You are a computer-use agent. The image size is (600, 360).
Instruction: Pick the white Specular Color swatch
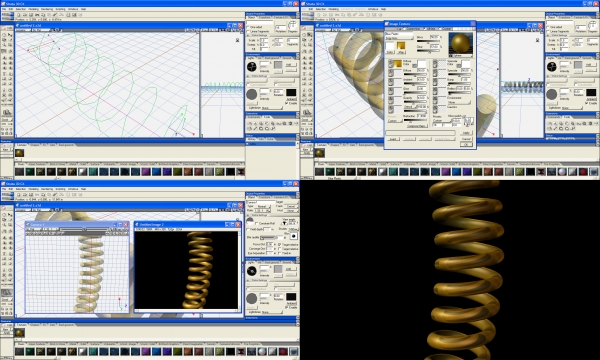click(x=465, y=64)
